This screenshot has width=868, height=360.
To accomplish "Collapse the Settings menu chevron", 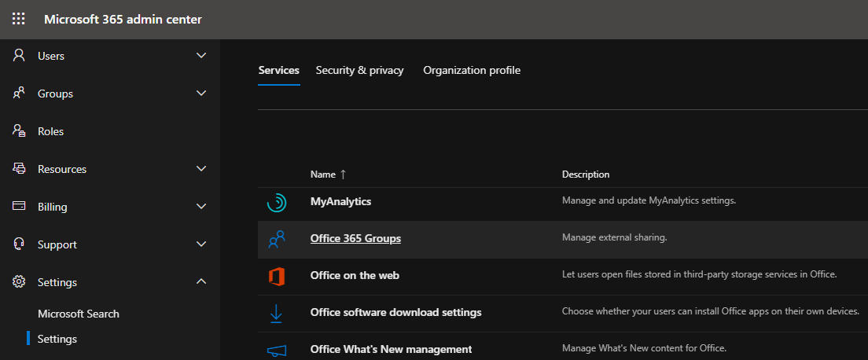I will click(201, 281).
